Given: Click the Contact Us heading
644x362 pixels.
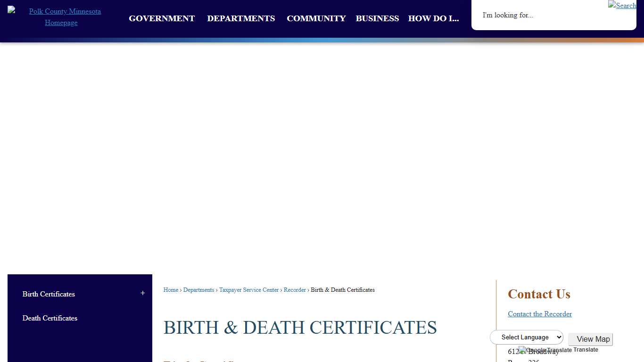Looking at the screenshot, I should coord(539,294).
